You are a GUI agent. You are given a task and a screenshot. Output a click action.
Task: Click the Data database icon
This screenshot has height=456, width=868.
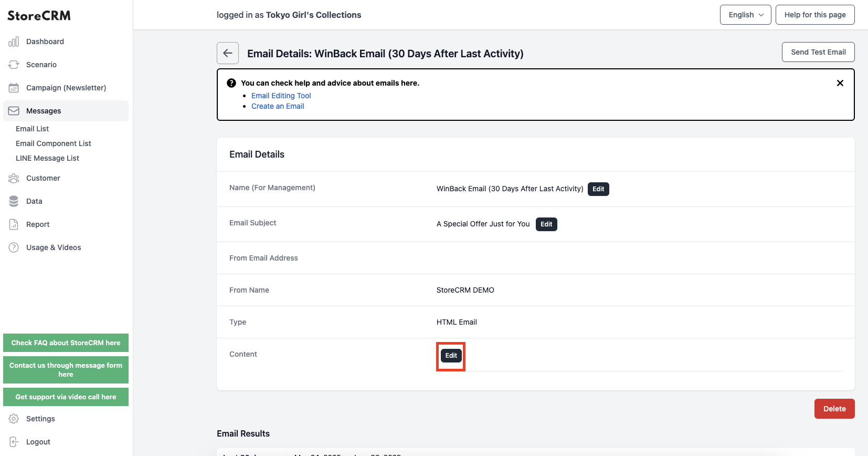pos(14,201)
